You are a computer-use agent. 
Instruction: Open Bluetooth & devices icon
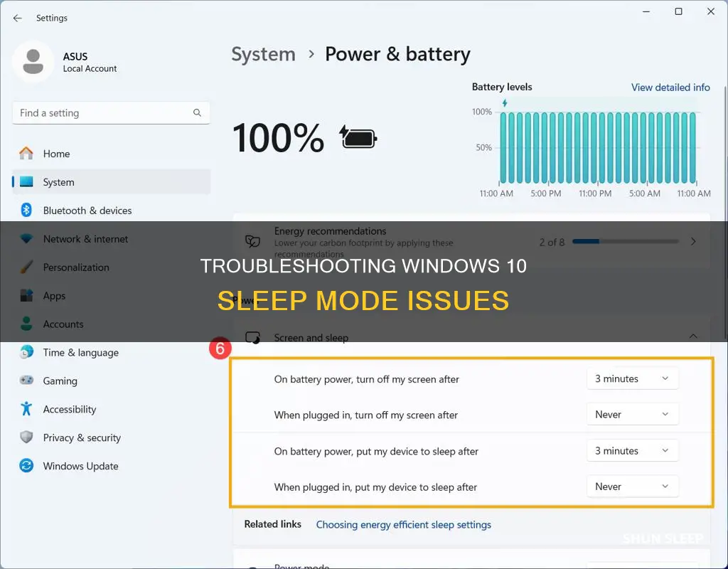tap(26, 210)
